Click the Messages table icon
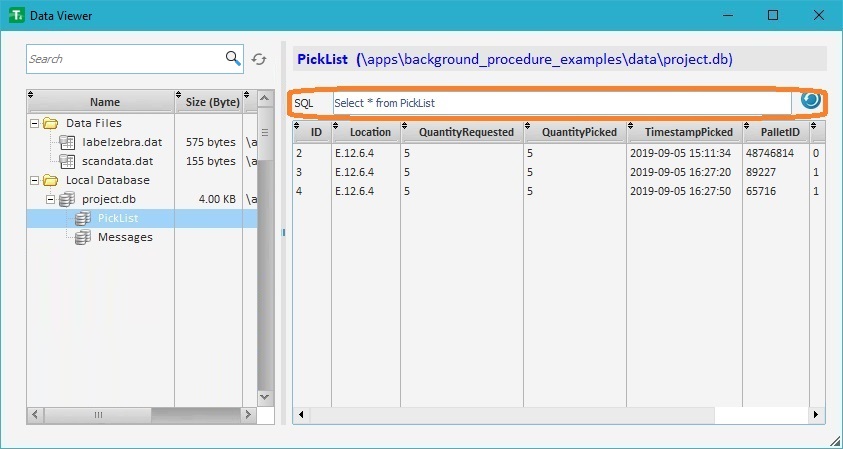 pyautogui.click(x=83, y=237)
